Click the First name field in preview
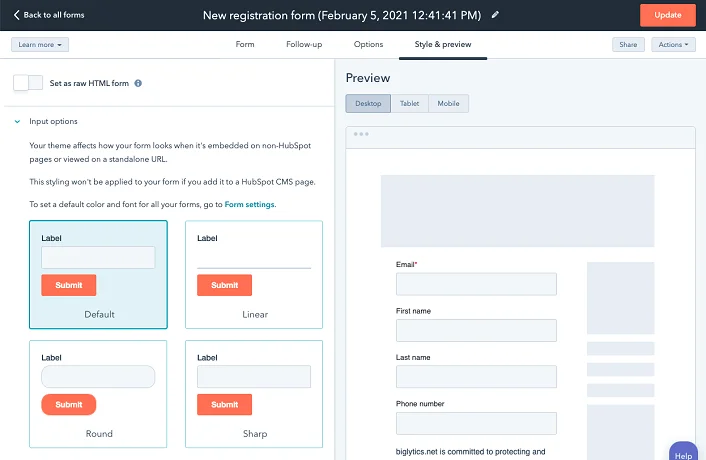Screen dimensions: 706x460 (476, 330)
